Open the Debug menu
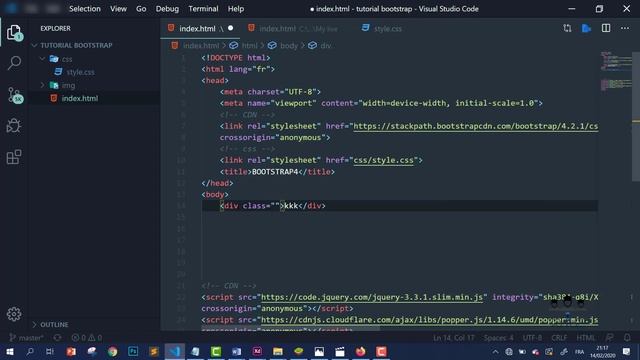This screenshot has height=360, width=640. (167, 9)
